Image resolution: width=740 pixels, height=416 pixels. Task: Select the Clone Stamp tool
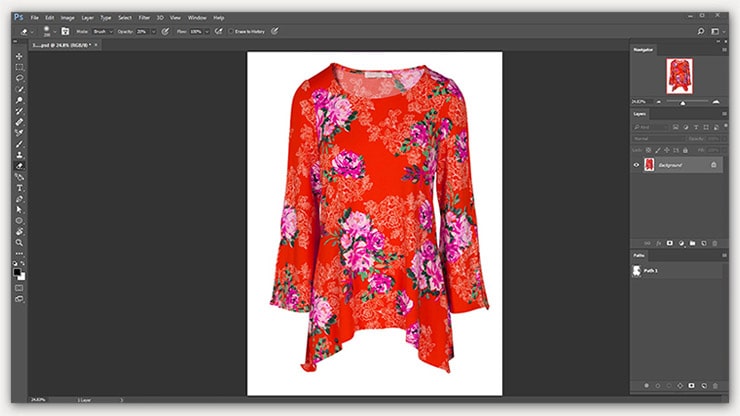tap(19, 155)
